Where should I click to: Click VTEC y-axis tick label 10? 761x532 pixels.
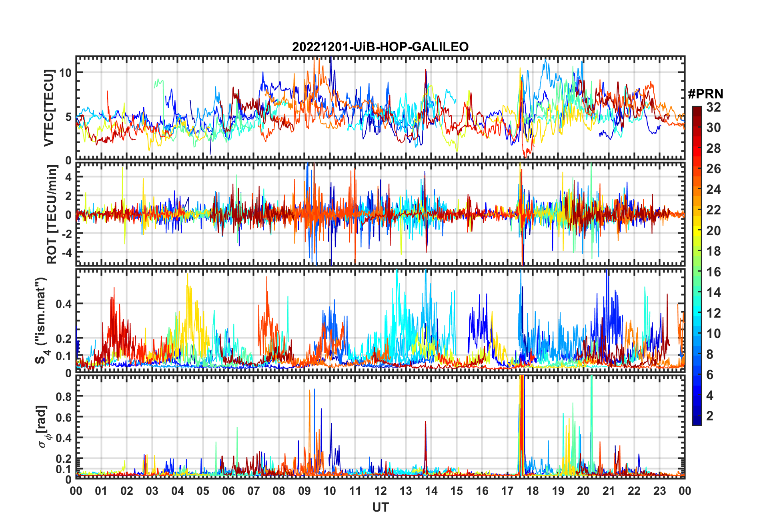point(65,73)
